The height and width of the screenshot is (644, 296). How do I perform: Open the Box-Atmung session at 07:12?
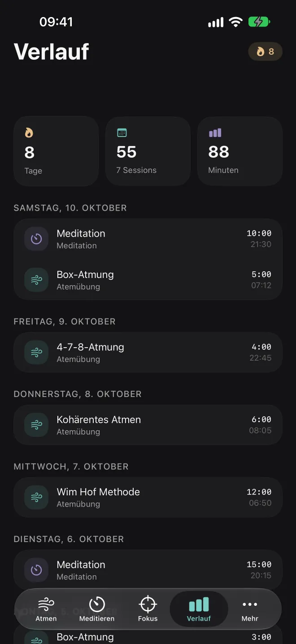pyautogui.click(x=148, y=280)
